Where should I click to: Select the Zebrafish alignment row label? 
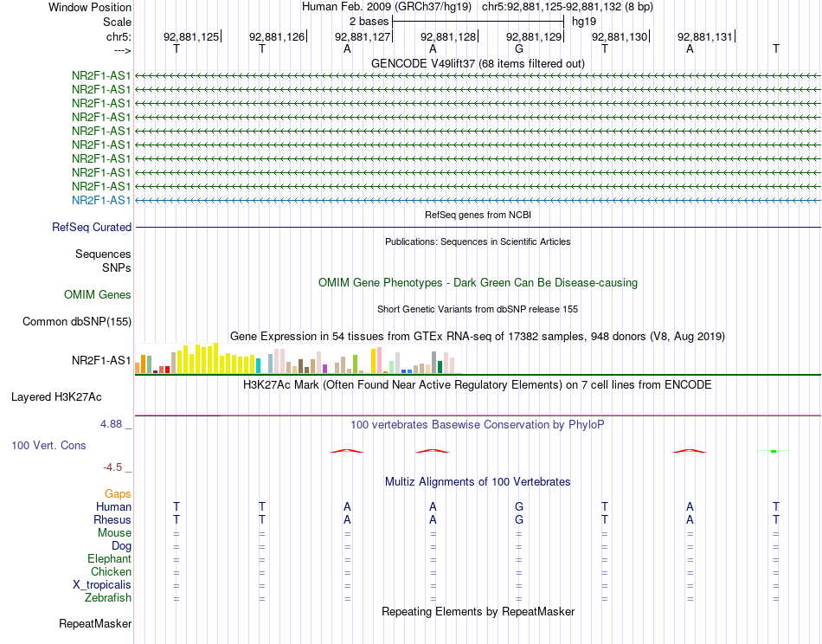click(108, 597)
